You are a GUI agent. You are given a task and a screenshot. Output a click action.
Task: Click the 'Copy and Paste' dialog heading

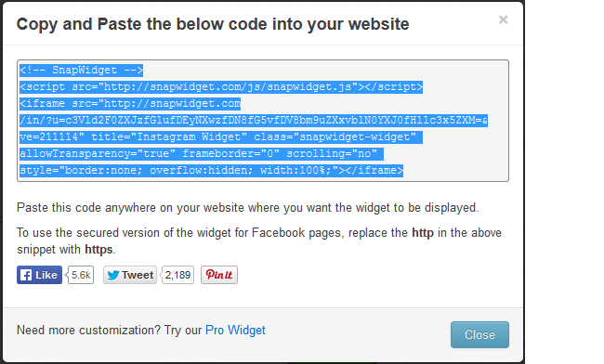pyautogui.click(x=213, y=24)
